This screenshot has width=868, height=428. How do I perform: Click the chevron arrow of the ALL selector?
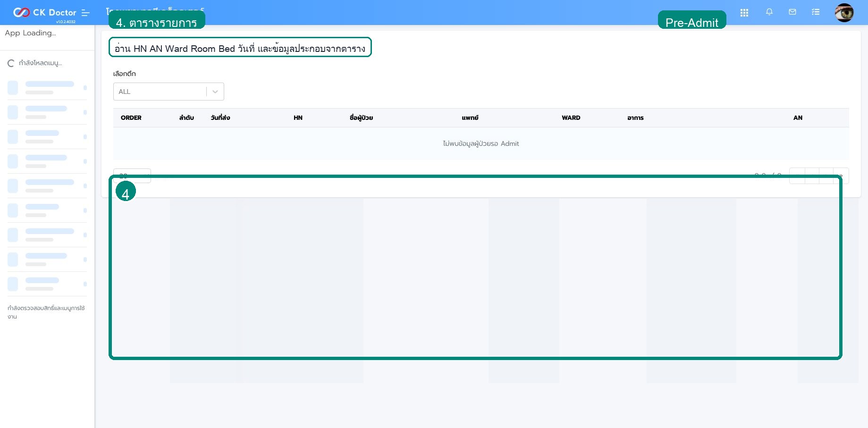215,92
